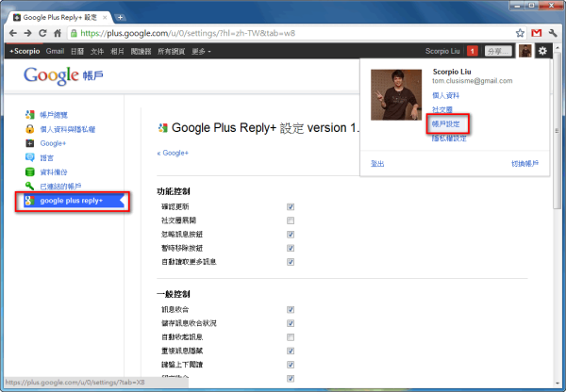
Task: Click the small profile avatar in the top bar
Action: point(525,51)
